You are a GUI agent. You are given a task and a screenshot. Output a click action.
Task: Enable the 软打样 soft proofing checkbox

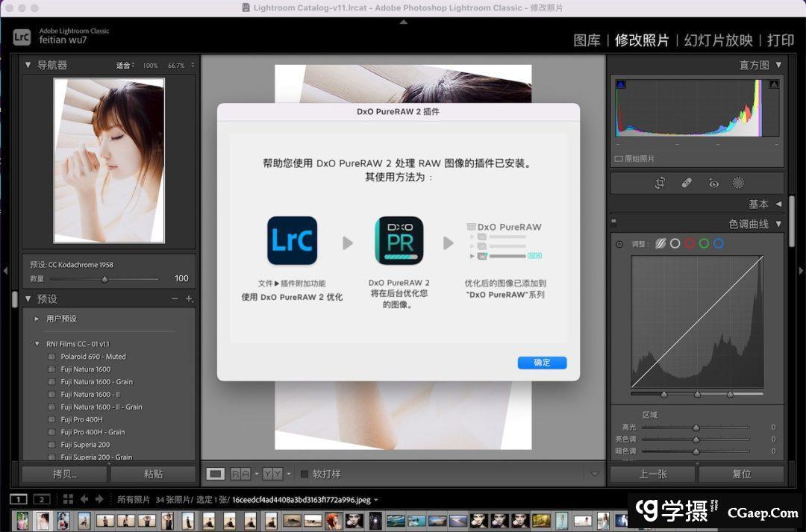[x=304, y=474]
